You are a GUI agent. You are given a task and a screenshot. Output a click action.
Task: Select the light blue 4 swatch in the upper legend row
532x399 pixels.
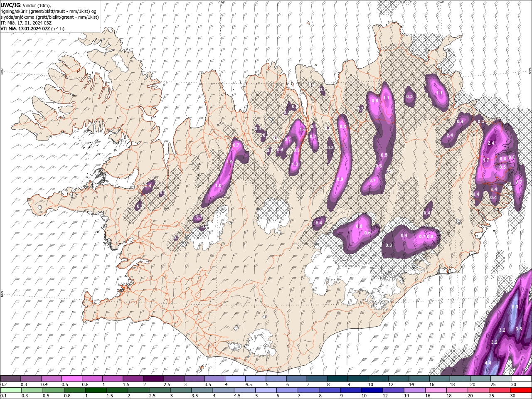tap(235, 379)
